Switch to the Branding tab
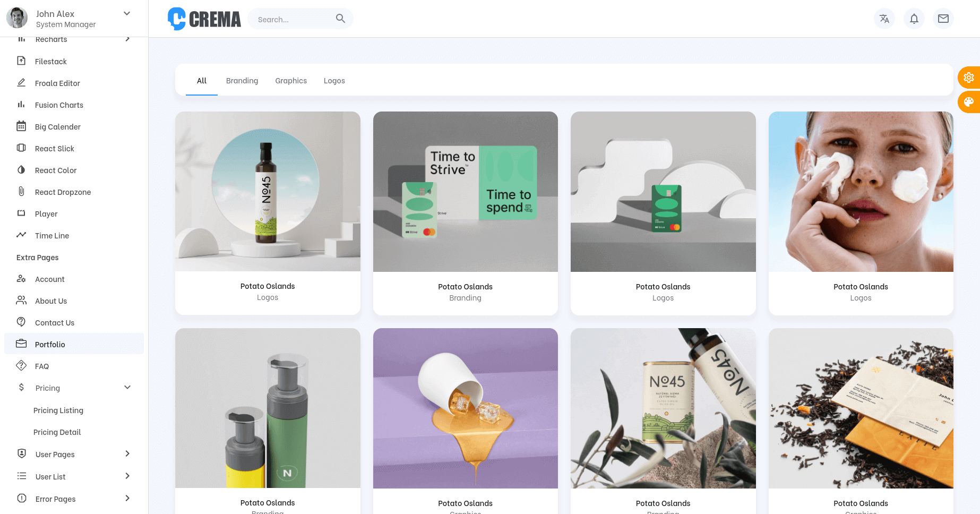 (242, 80)
